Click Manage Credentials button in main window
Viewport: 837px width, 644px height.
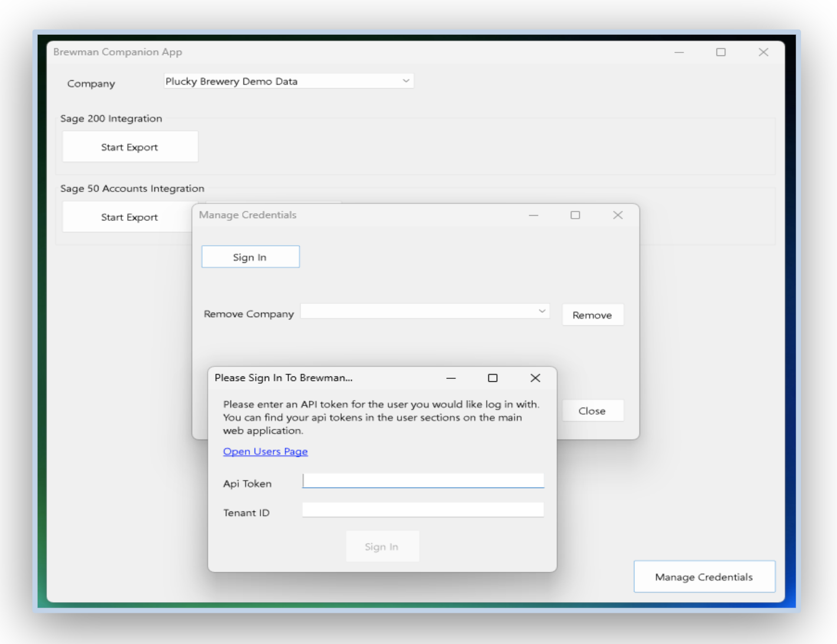point(704,577)
